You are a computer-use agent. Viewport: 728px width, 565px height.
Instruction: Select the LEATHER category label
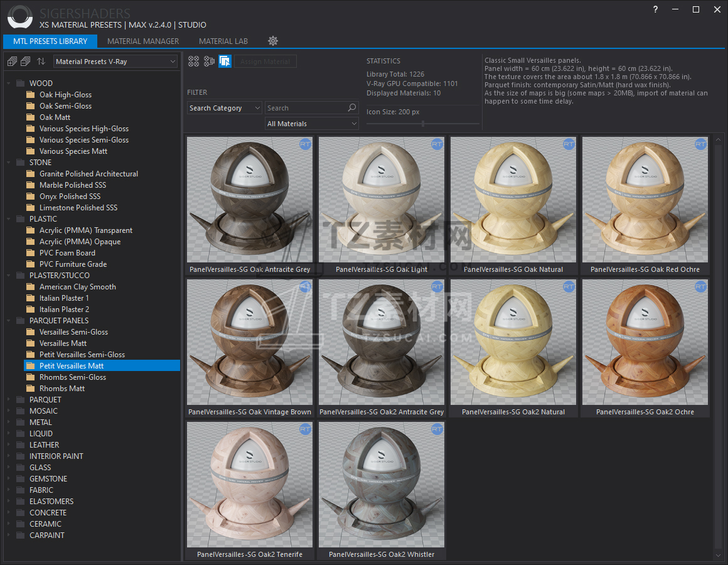pyautogui.click(x=44, y=444)
